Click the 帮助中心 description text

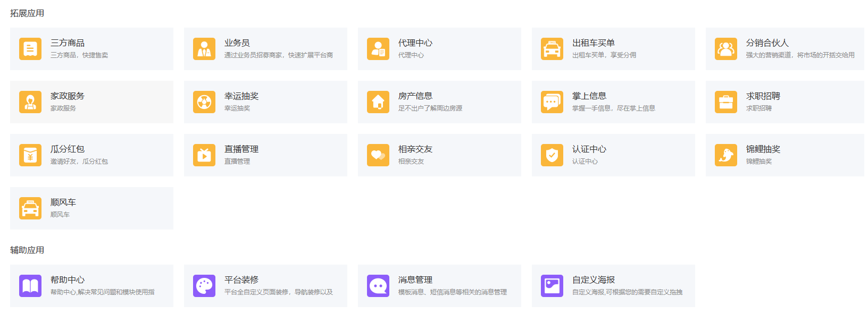coord(102,292)
